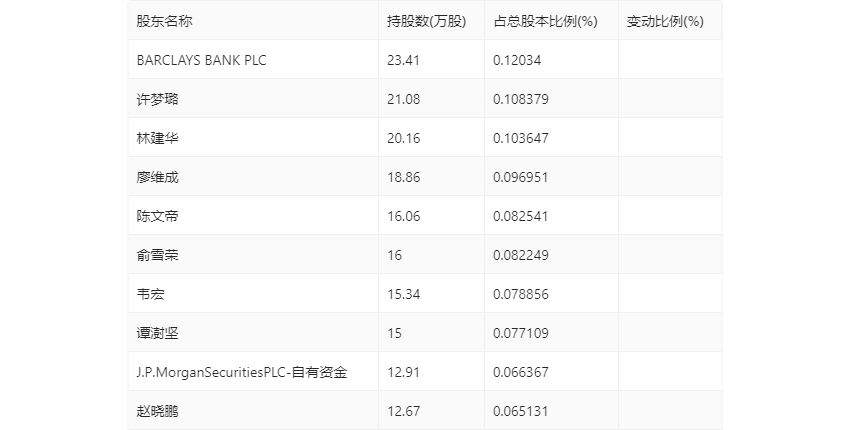Click share ratio 0.078856
This screenshot has width=850, height=430.
pos(521,294)
